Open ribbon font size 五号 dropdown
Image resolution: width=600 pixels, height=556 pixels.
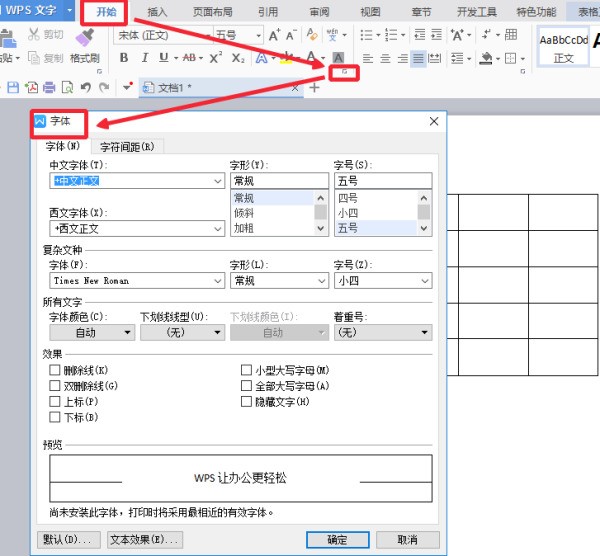coord(259,35)
